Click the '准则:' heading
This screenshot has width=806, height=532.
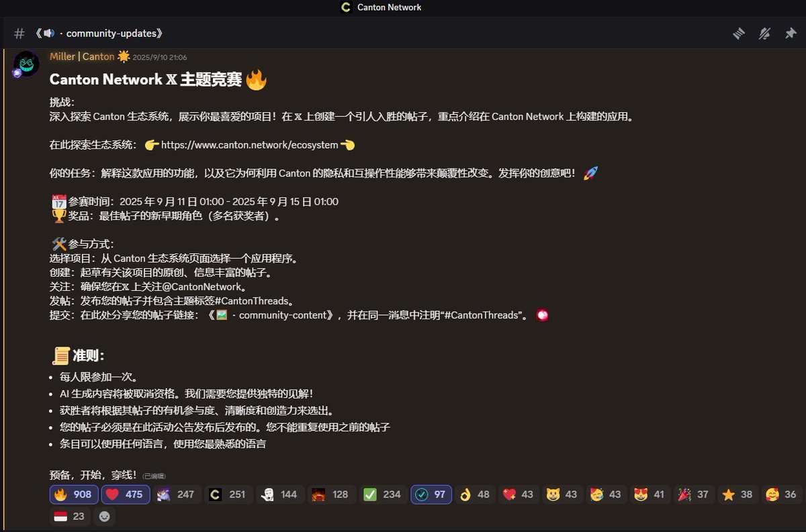click(x=78, y=355)
